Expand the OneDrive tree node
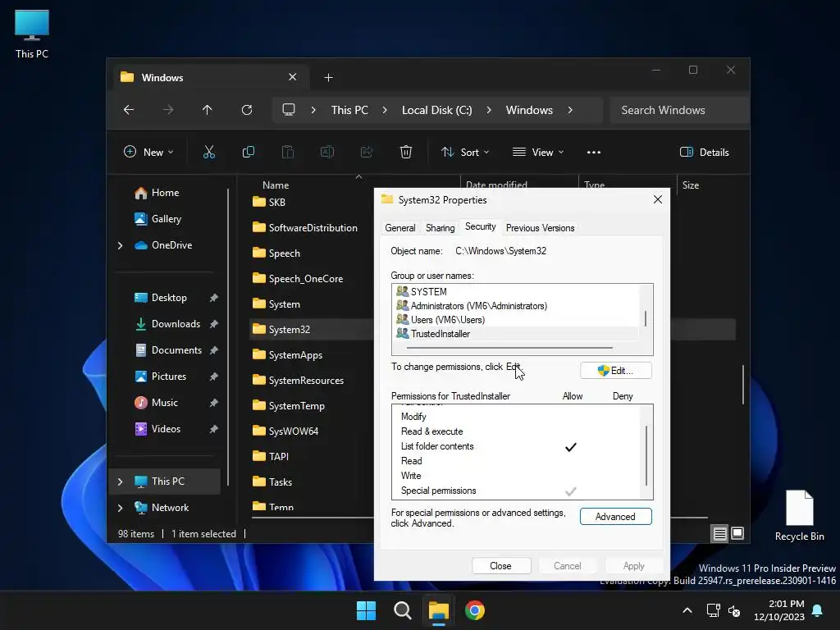The image size is (840, 630). click(120, 245)
